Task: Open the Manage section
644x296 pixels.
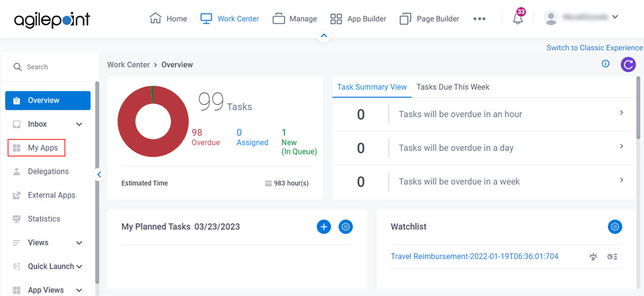Action: (x=295, y=19)
